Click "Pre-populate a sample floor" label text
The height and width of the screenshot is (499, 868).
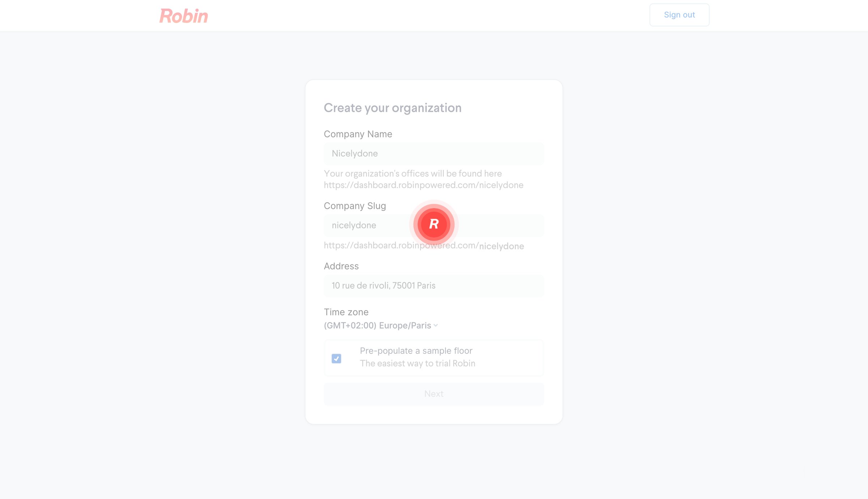[416, 351]
